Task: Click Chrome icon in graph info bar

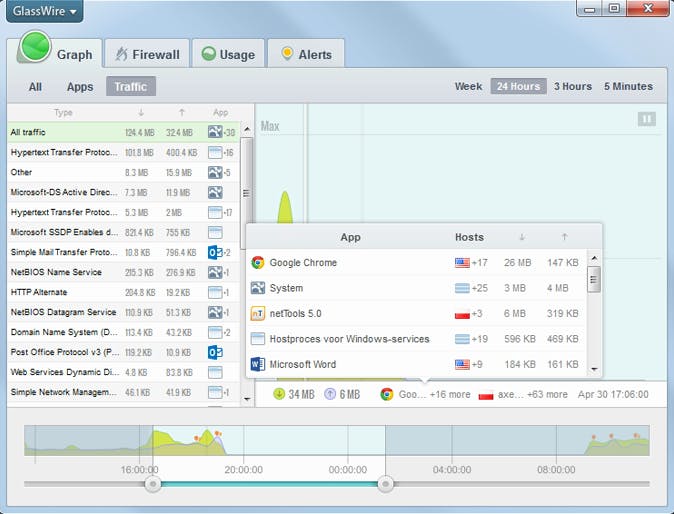Action: pyautogui.click(x=387, y=394)
